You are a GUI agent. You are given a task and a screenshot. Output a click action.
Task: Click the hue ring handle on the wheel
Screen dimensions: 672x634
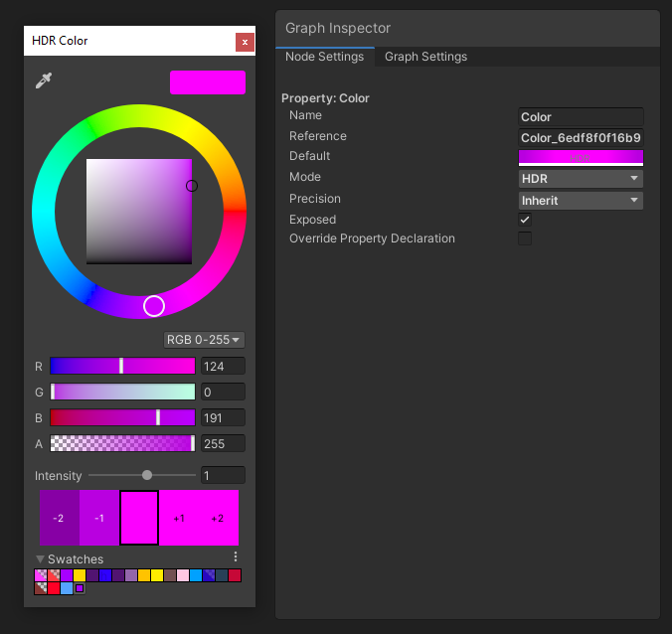(154, 306)
